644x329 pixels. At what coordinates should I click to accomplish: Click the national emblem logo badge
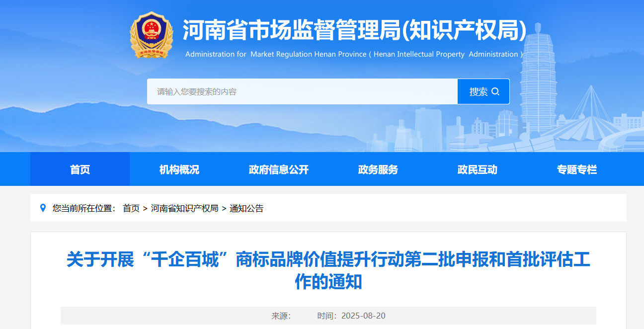151,35
